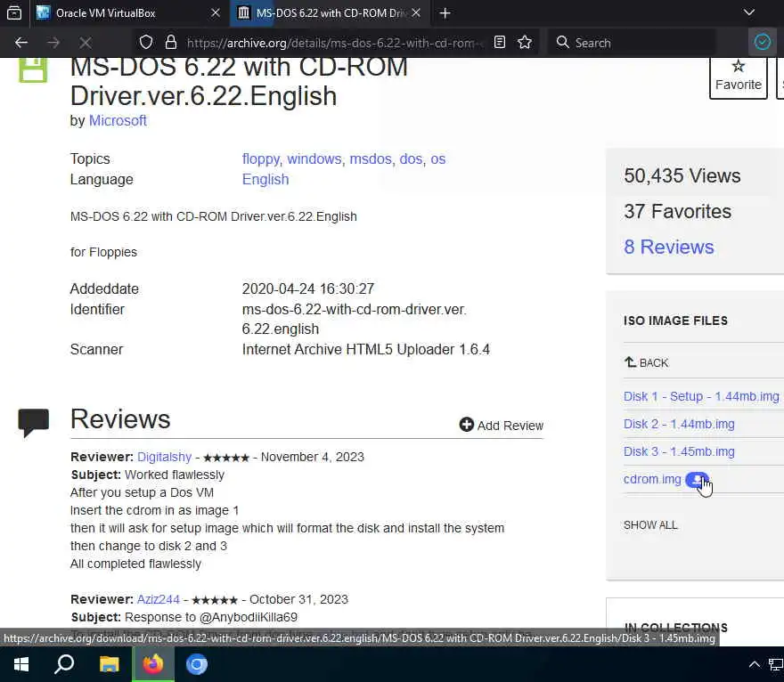Open Windows taskbar search
Screen dimensions: 784x682
[x=64, y=664]
